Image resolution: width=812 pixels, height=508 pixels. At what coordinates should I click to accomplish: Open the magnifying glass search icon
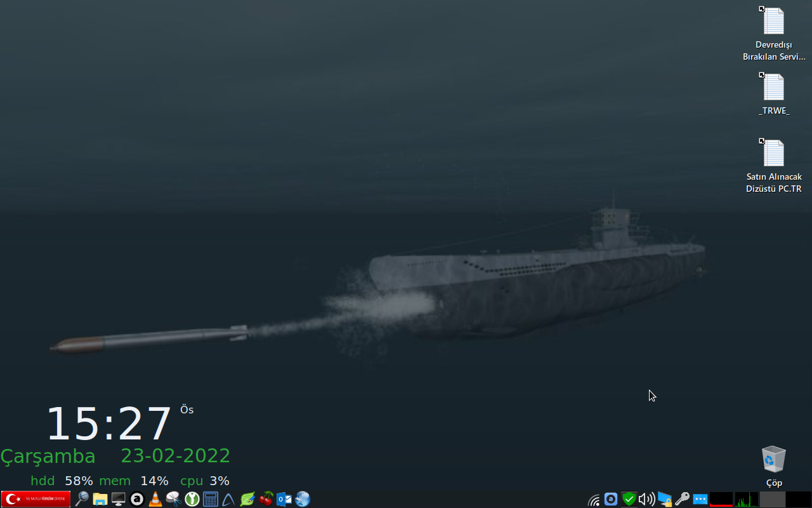point(82,499)
